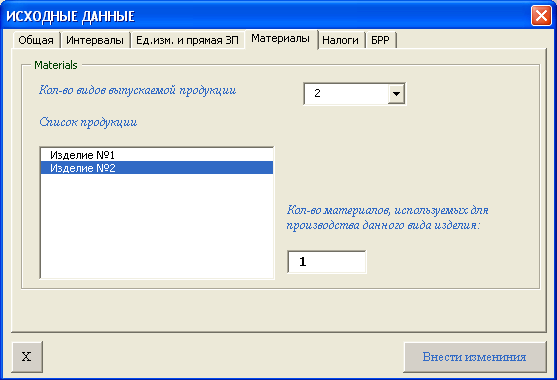Click the Внести изменения button
Screen dimensions: 557x380
coord(475,357)
